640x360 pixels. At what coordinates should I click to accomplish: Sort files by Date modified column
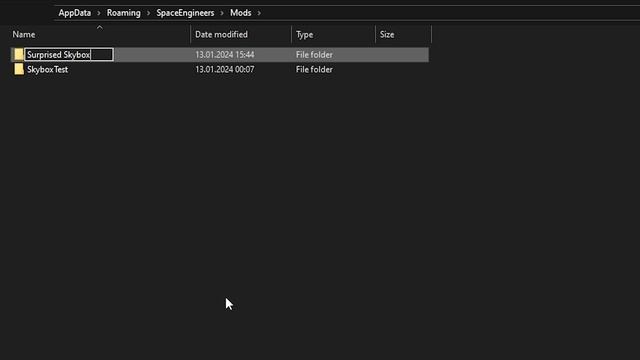[x=221, y=35]
